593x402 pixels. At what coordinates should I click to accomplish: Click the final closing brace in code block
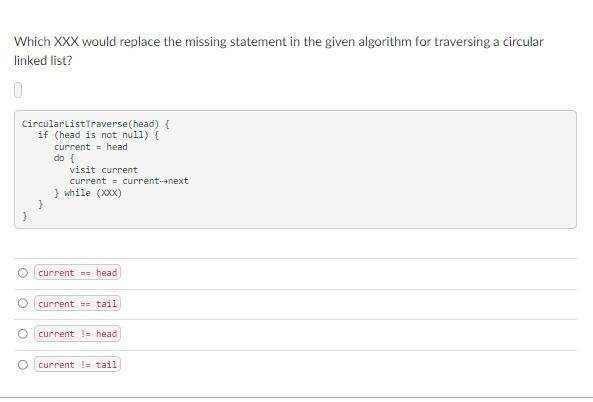[25, 216]
